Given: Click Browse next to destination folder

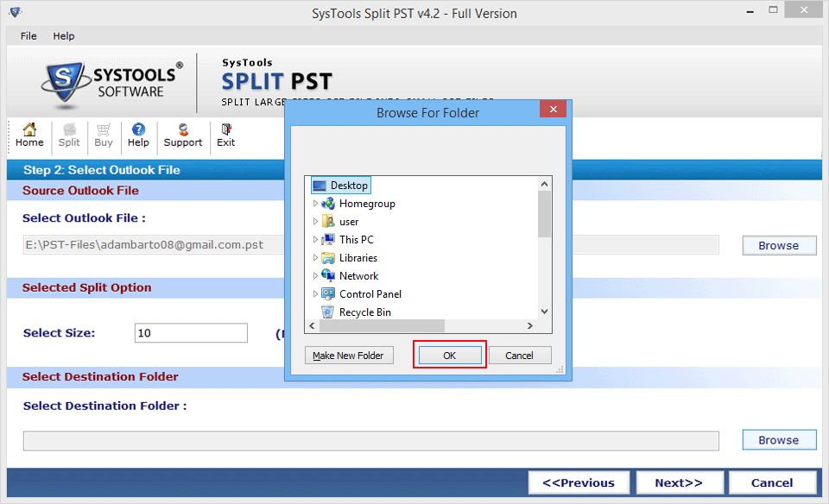Looking at the screenshot, I should point(778,440).
